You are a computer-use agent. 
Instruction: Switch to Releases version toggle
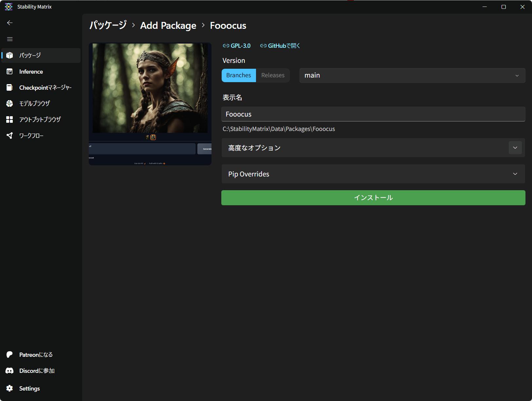pos(273,75)
